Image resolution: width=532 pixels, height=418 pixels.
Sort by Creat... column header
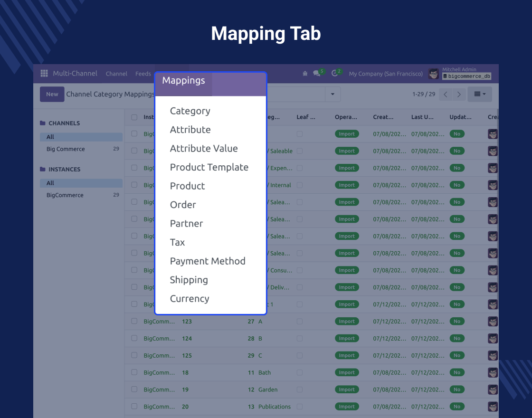(x=383, y=117)
